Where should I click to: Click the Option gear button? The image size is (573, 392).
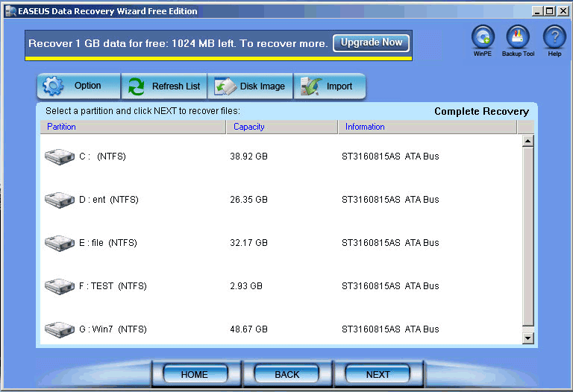pos(78,86)
